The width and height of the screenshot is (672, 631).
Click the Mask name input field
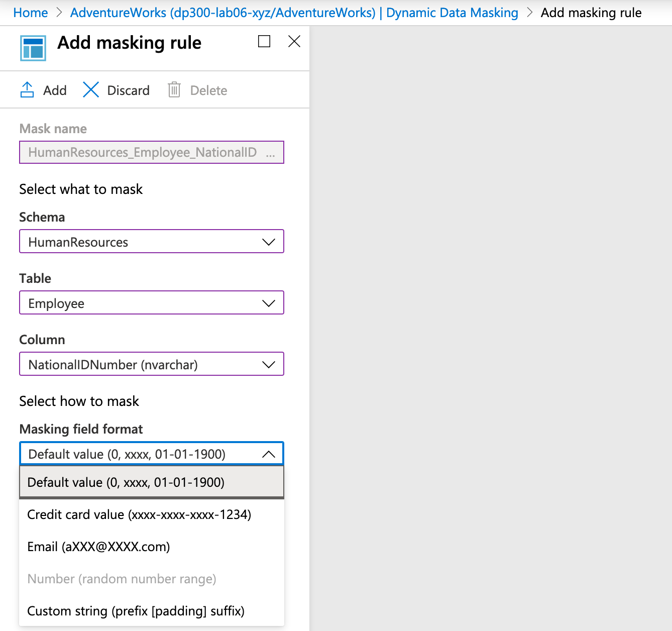(x=151, y=152)
